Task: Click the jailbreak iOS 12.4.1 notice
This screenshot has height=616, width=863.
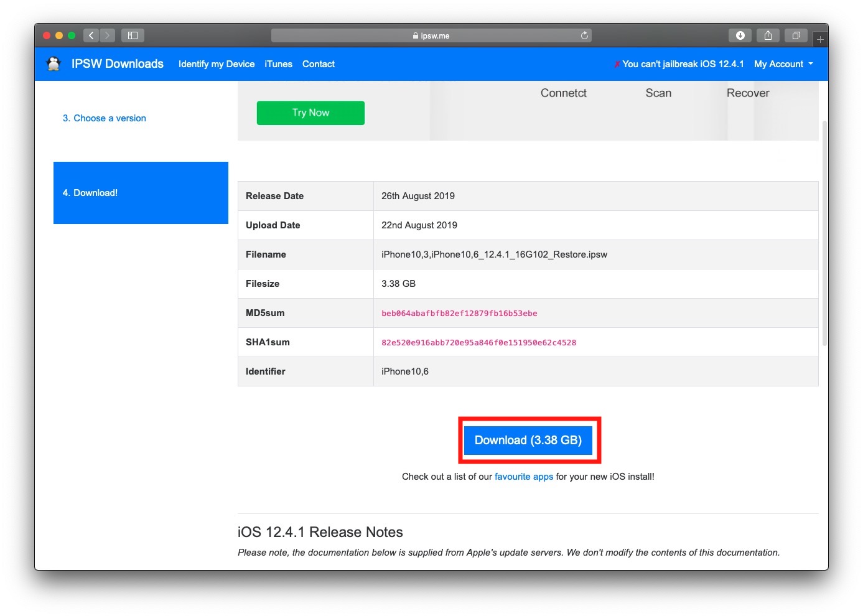Action: pos(679,64)
